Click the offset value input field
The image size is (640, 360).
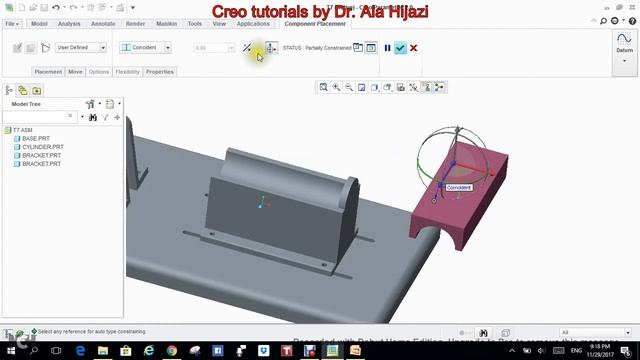tap(211, 48)
